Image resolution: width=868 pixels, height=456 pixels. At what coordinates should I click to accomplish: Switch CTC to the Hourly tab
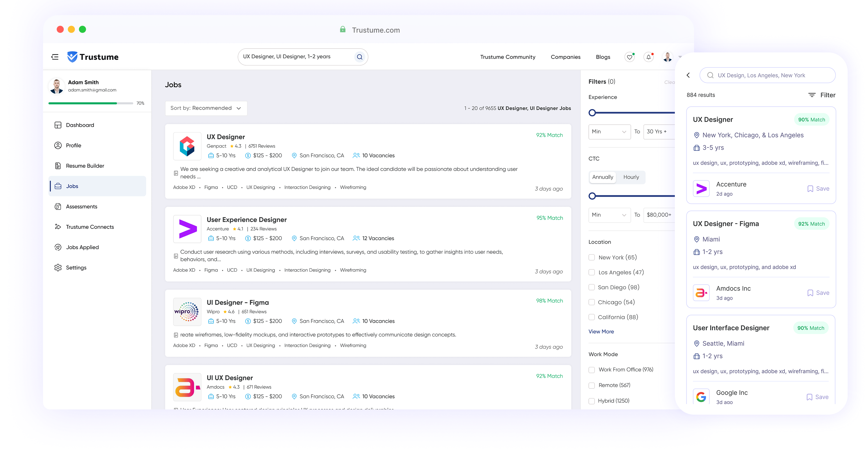[631, 177]
